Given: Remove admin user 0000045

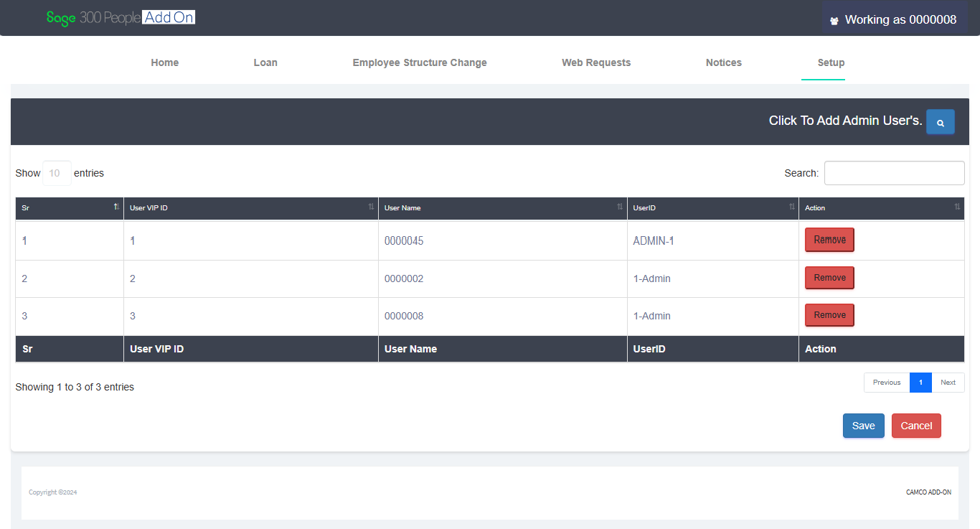Looking at the screenshot, I should (829, 240).
